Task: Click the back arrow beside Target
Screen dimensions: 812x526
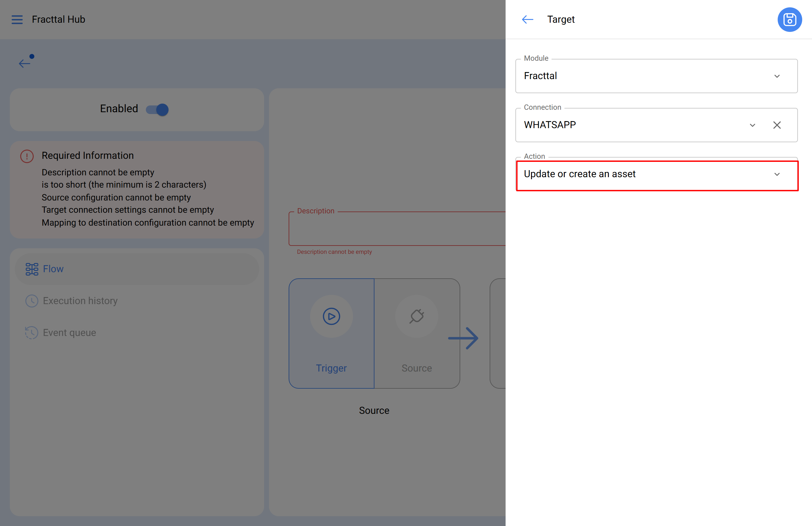Action: pyautogui.click(x=527, y=19)
